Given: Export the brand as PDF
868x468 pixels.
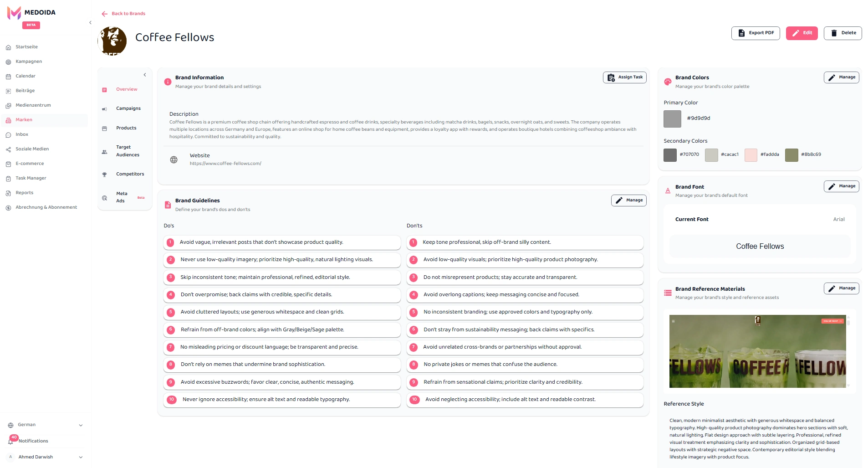Looking at the screenshot, I should coord(756,33).
